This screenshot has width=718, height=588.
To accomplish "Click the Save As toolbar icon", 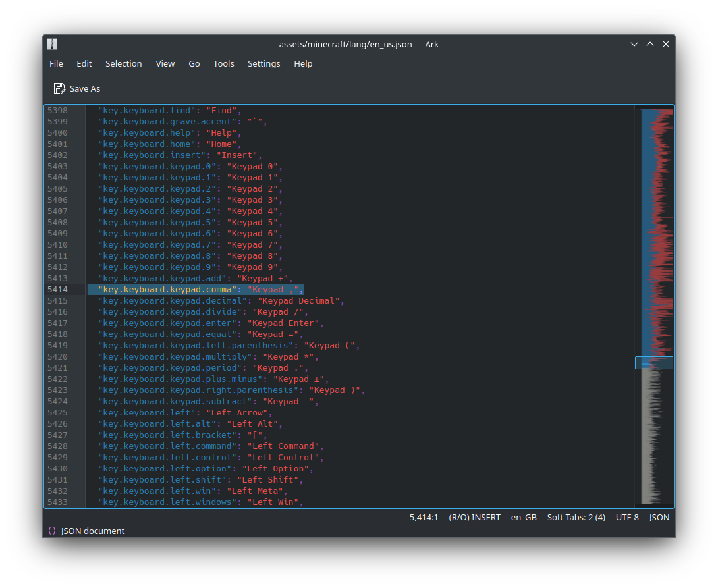I will [59, 88].
